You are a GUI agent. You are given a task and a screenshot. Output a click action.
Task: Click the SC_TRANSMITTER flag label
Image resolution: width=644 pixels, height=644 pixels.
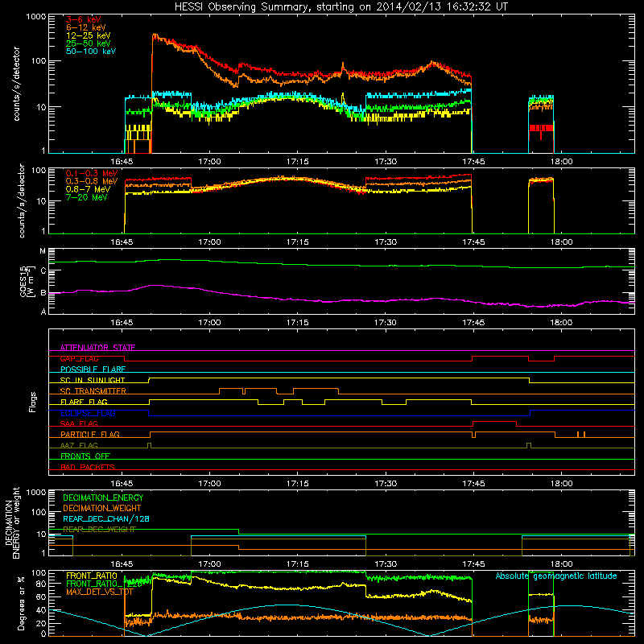(x=93, y=391)
